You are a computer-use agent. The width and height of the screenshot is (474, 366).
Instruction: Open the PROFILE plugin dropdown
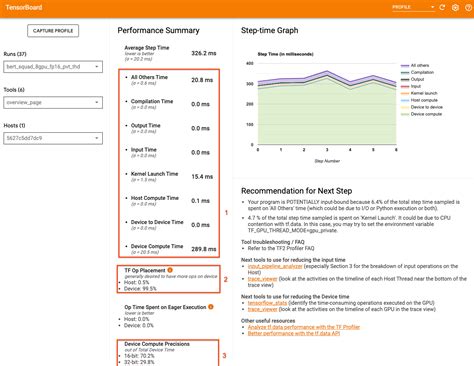pyautogui.click(x=413, y=7)
